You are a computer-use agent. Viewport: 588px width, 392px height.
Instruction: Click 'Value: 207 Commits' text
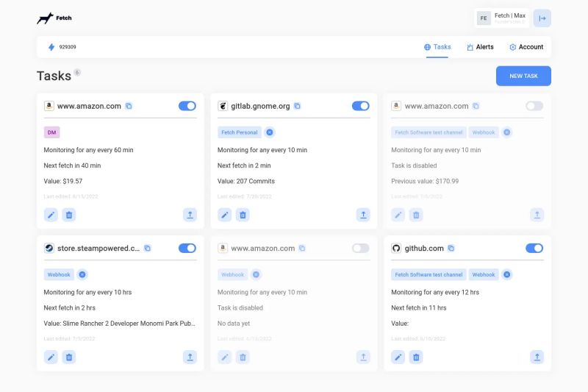tap(246, 181)
